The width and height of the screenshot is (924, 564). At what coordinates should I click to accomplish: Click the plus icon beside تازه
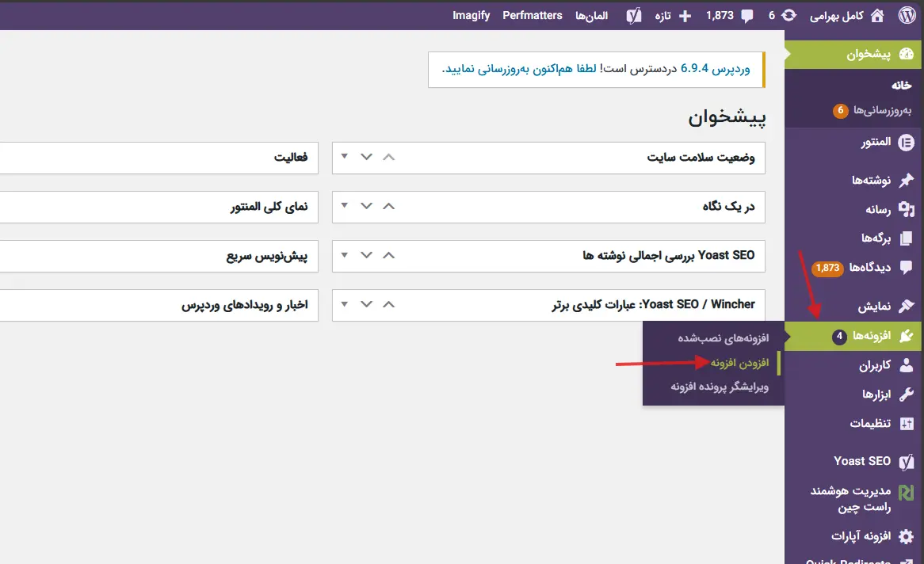pyautogui.click(x=685, y=17)
